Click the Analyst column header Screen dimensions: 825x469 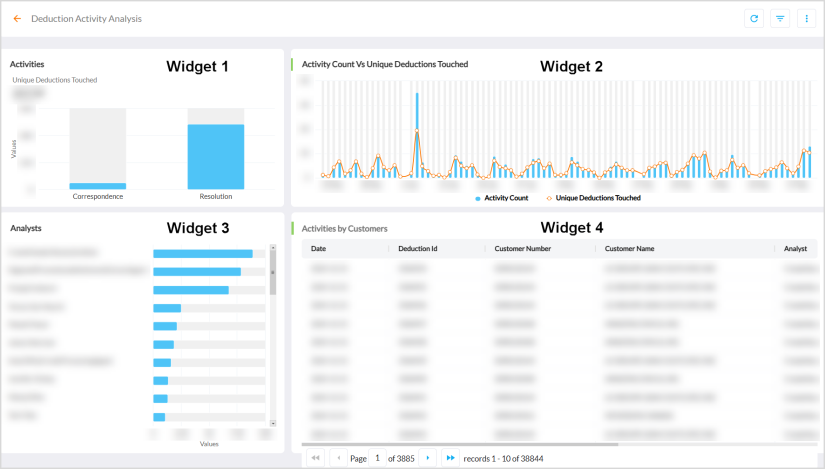796,248
